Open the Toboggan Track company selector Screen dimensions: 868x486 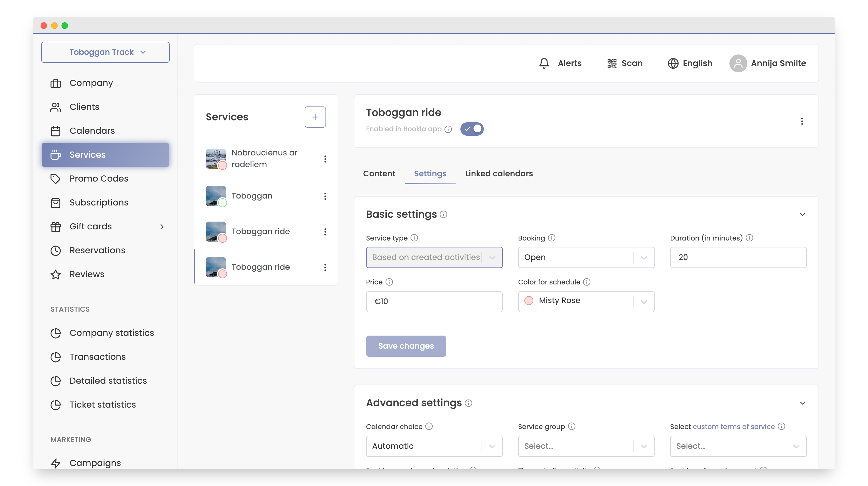point(105,52)
